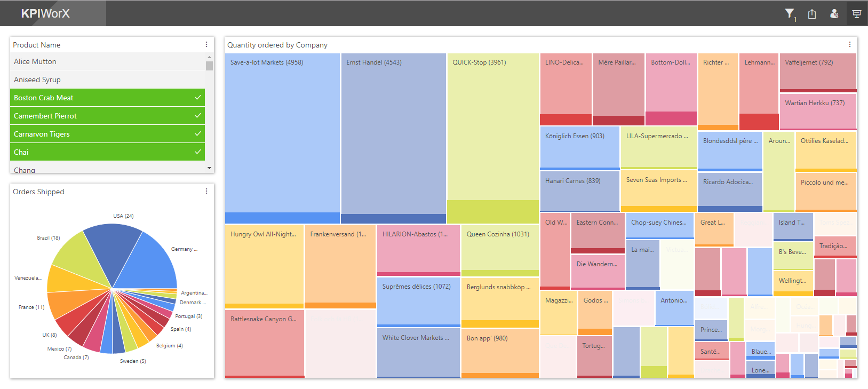Viewport: 868px width, 389px height.
Task: Click product list scroll up arrow
Action: [209, 57]
